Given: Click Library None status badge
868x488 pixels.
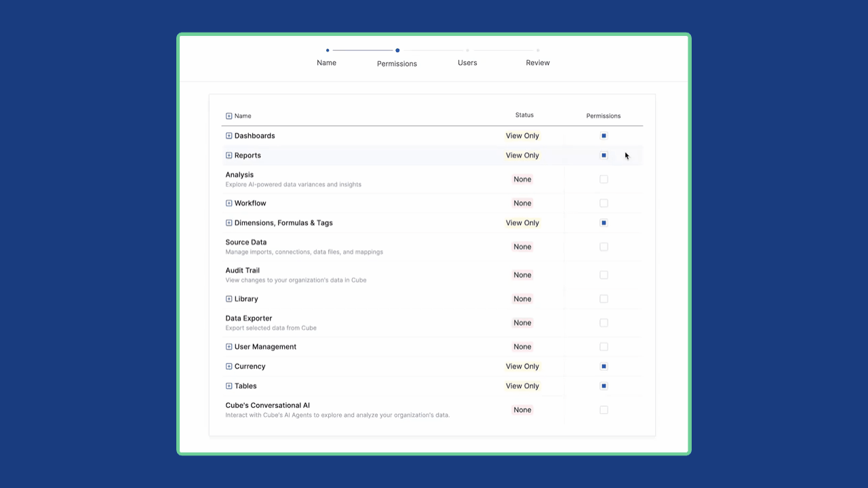Looking at the screenshot, I should [522, 299].
